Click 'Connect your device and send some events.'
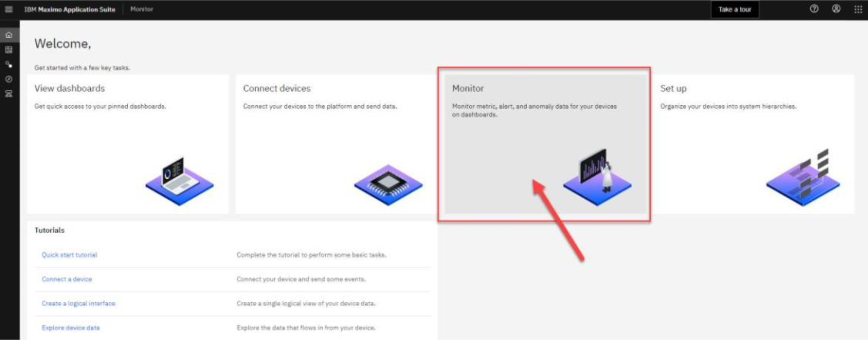This screenshot has height=340, width=868. pyautogui.click(x=301, y=279)
